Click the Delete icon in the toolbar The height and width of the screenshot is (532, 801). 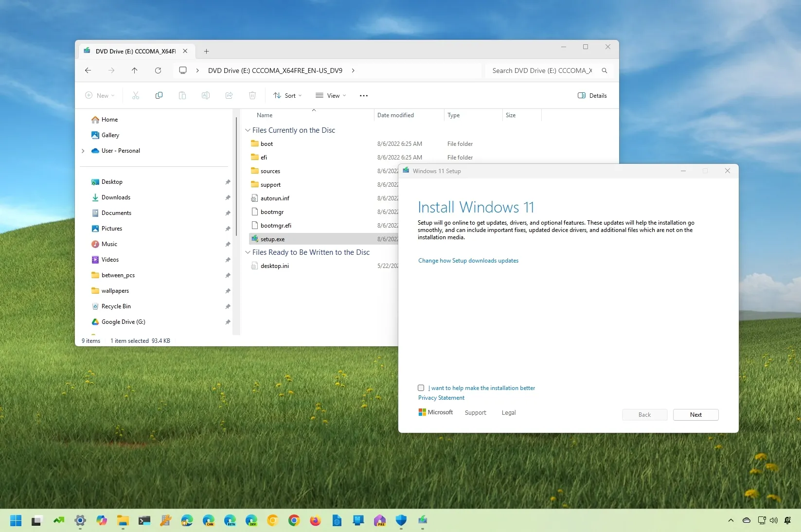(x=252, y=95)
